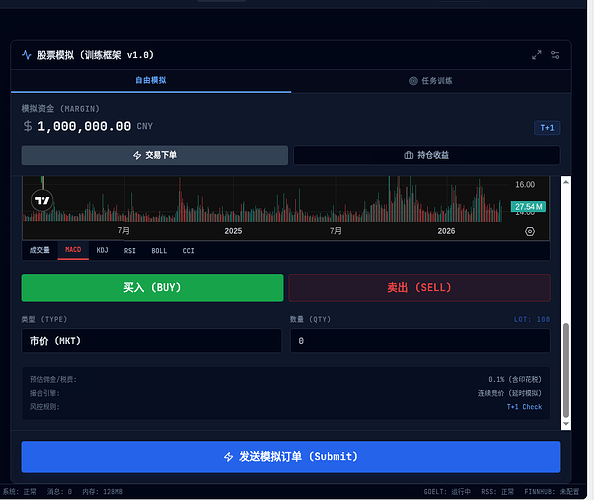Click the scrollbar down arrow

[566, 424]
